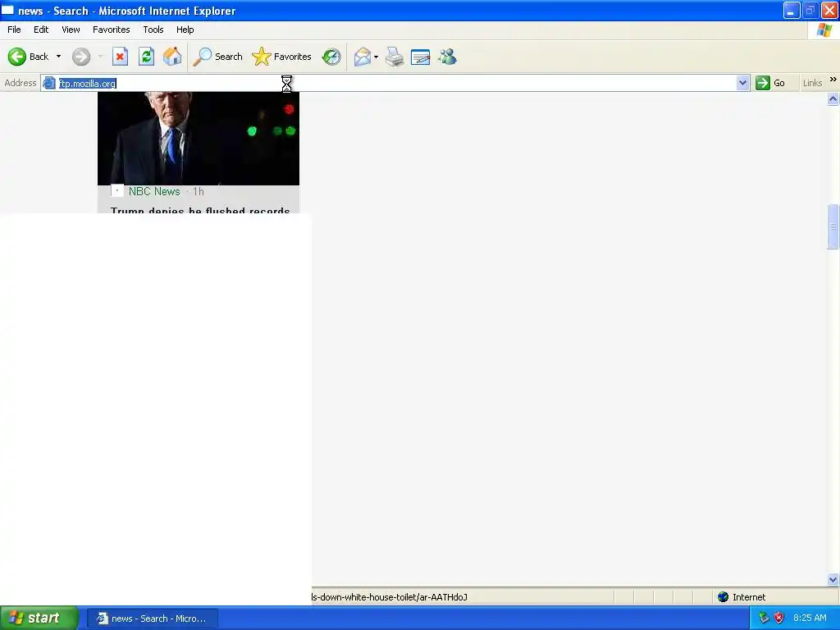Open the File menu
The height and width of the screenshot is (630, 840).
pyautogui.click(x=14, y=30)
